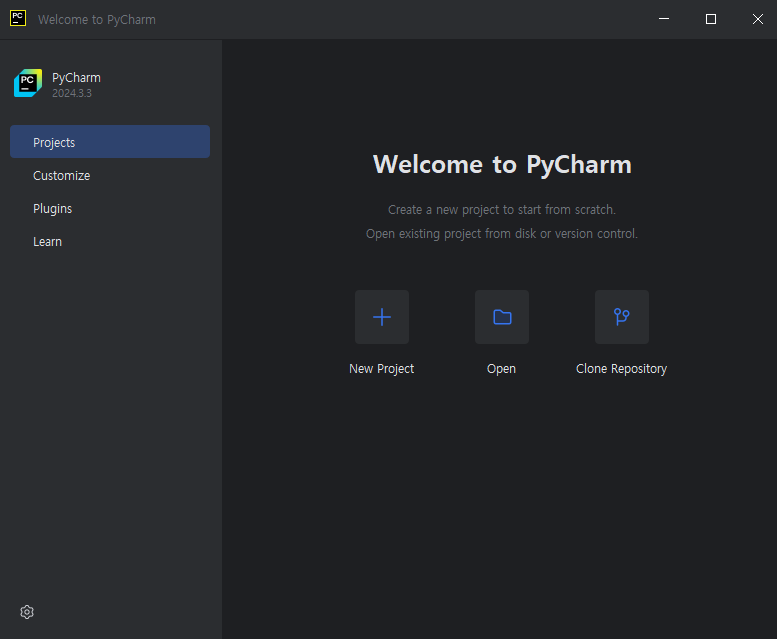Select the Projects tab
This screenshot has height=639, width=777.
pyautogui.click(x=110, y=142)
